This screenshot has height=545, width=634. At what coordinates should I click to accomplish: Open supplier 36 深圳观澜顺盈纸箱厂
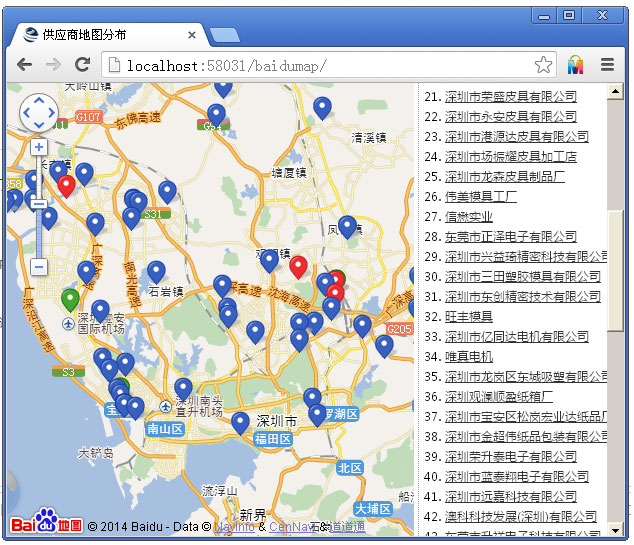[x=499, y=397]
